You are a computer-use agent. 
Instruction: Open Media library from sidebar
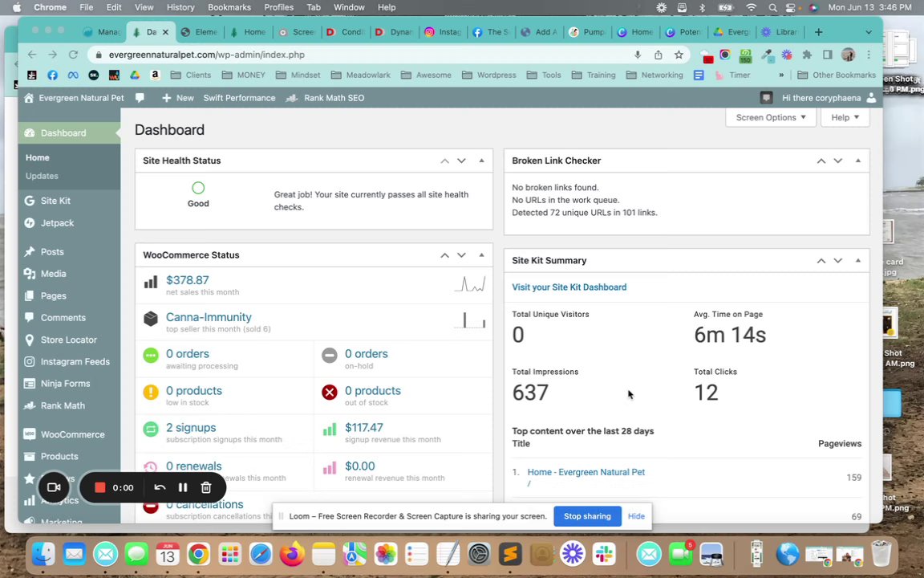pos(53,274)
